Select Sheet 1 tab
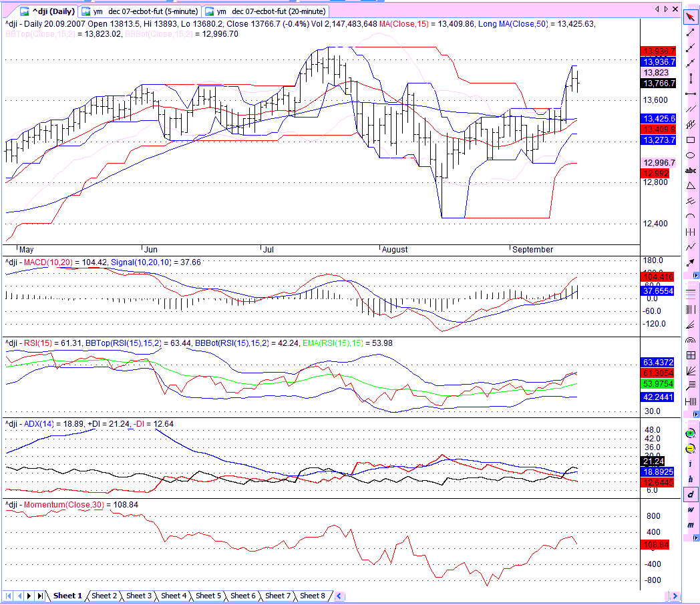The height and width of the screenshot is (605, 700). pos(67,596)
